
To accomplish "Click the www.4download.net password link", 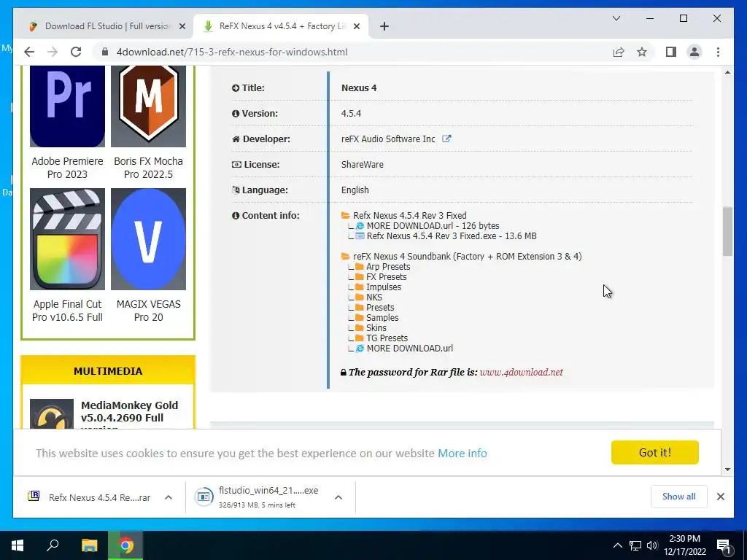I will pyautogui.click(x=521, y=372).
